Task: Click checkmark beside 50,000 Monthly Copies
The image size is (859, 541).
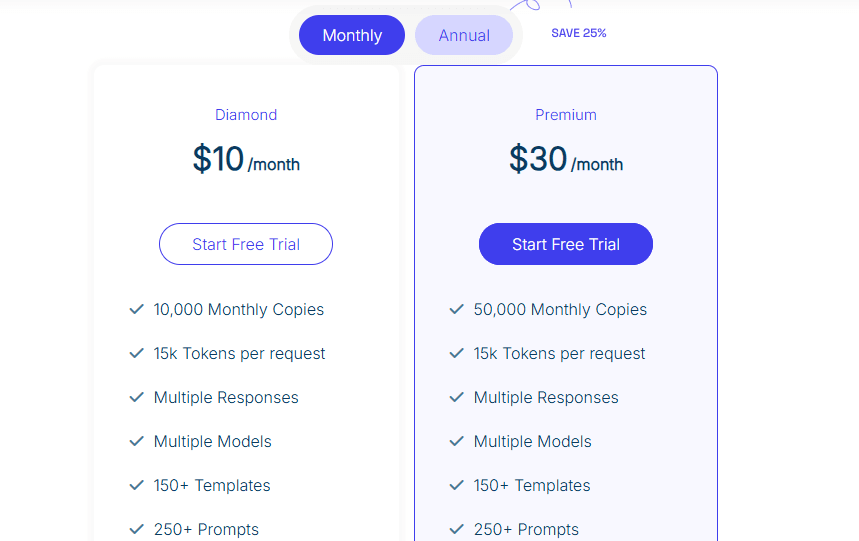Action: (457, 310)
